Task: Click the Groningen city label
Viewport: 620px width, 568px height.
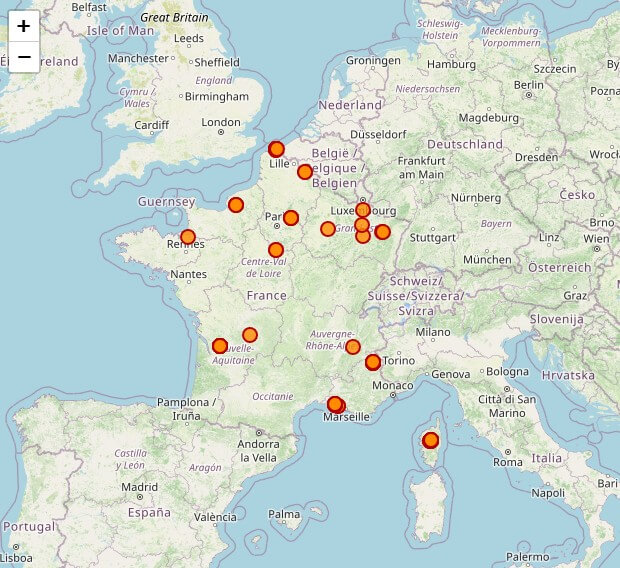Action: point(373,61)
